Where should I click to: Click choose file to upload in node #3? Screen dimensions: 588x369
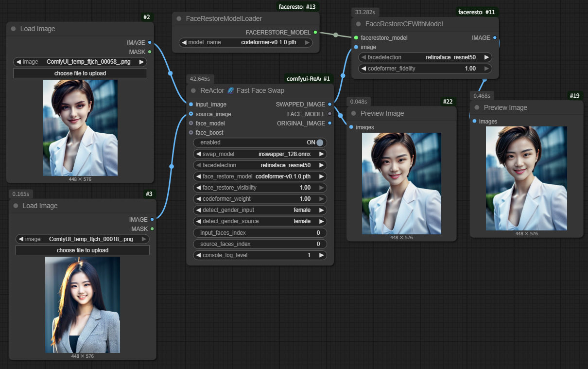83,250
